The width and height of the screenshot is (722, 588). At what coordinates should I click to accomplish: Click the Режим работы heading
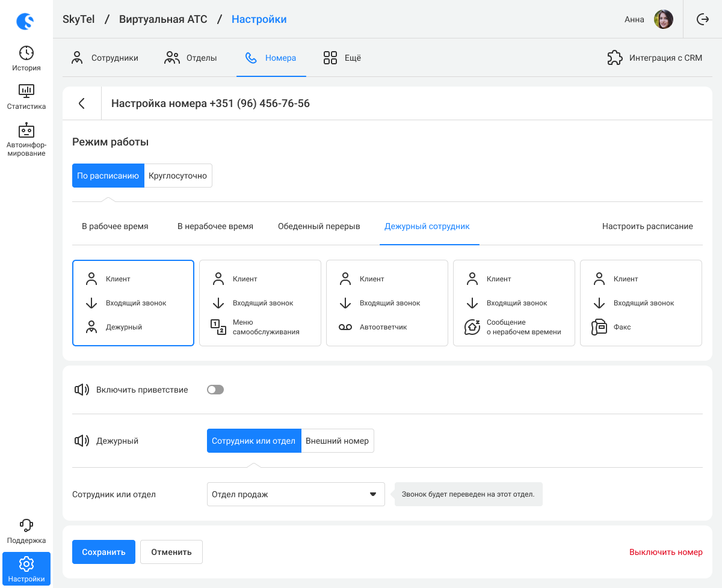pos(110,142)
